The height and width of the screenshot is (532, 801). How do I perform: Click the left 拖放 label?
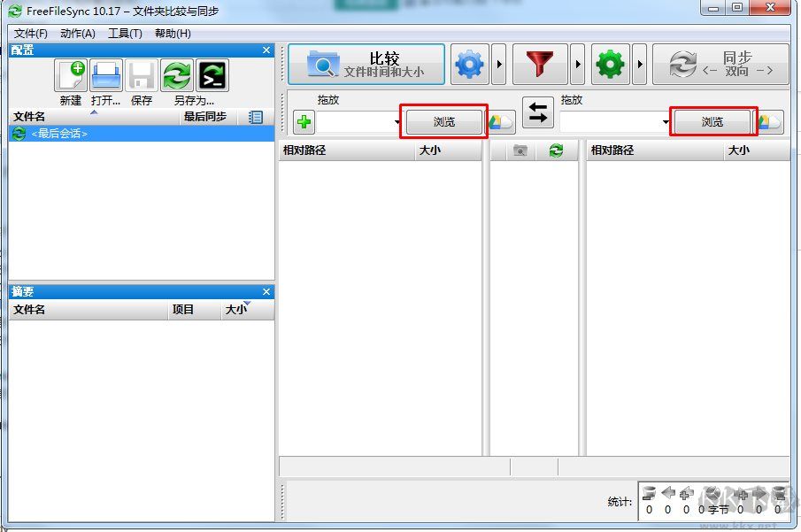[x=328, y=100]
